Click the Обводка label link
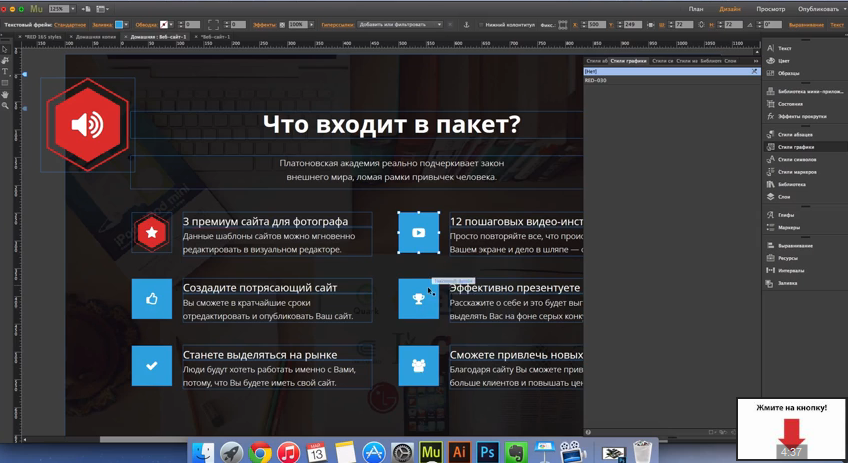848x463 pixels. (x=146, y=25)
